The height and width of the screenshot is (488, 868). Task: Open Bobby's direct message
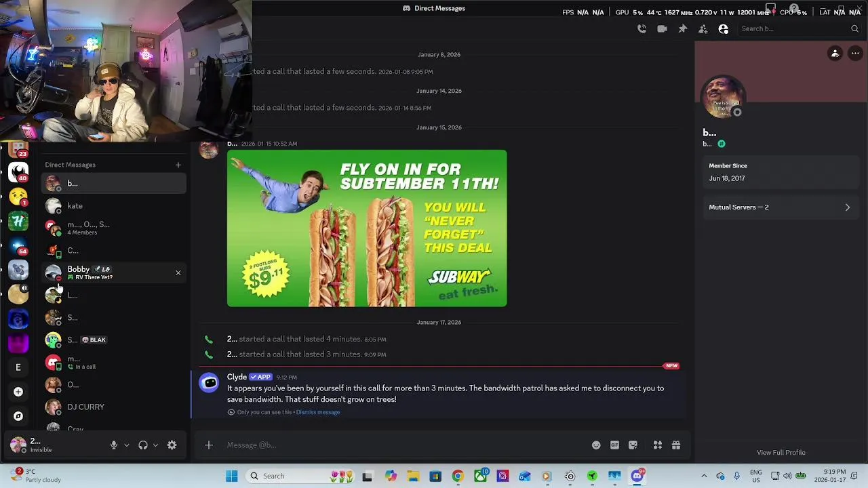coord(113,272)
